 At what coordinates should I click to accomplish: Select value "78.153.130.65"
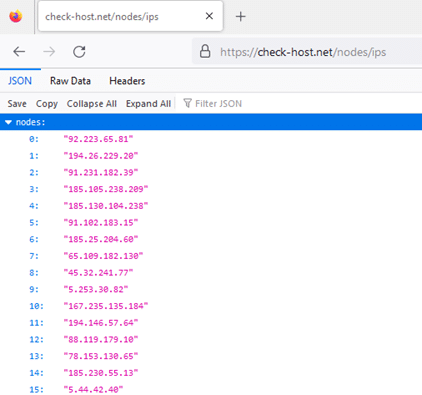101,356
